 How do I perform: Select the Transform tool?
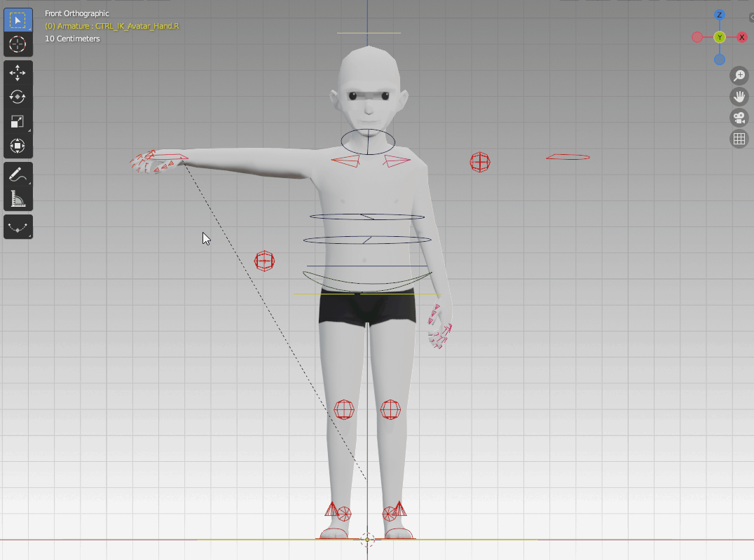click(x=18, y=145)
